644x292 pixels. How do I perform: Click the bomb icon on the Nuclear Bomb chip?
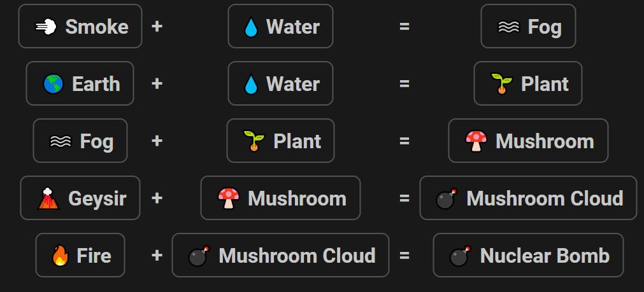click(x=461, y=256)
